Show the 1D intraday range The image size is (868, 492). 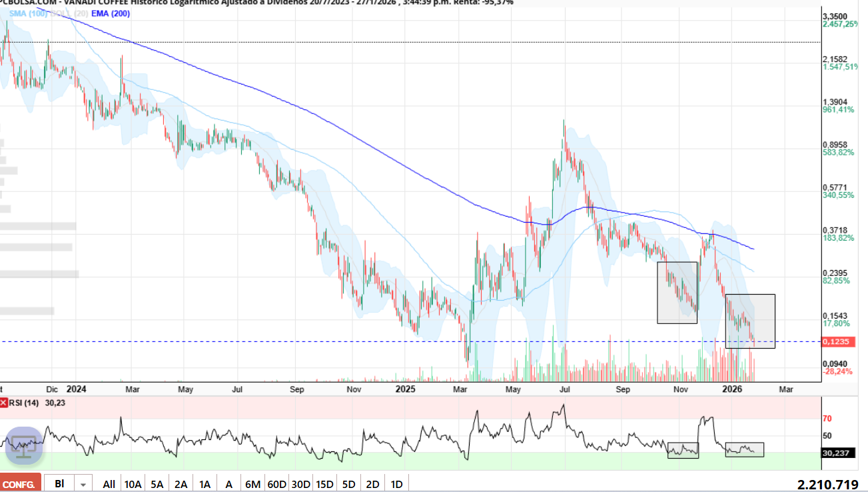(396, 484)
